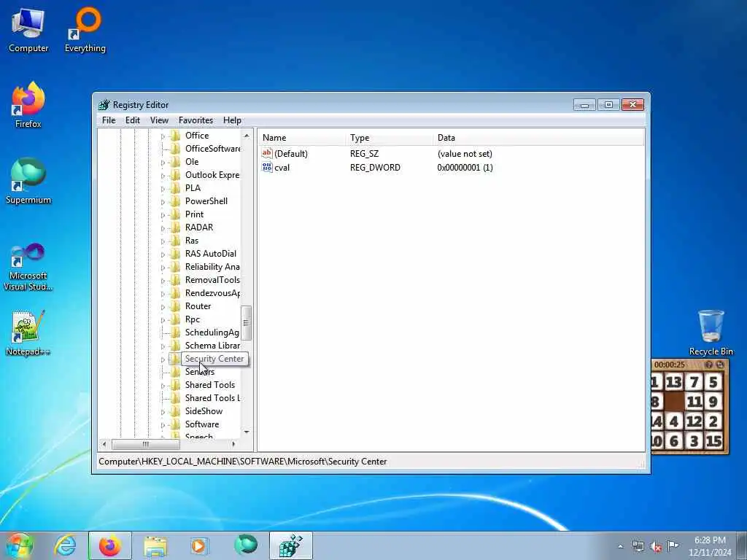Expand the Rpc registry key
Image resolution: width=747 pixels, height=560 pixels.
coord(163,320)
